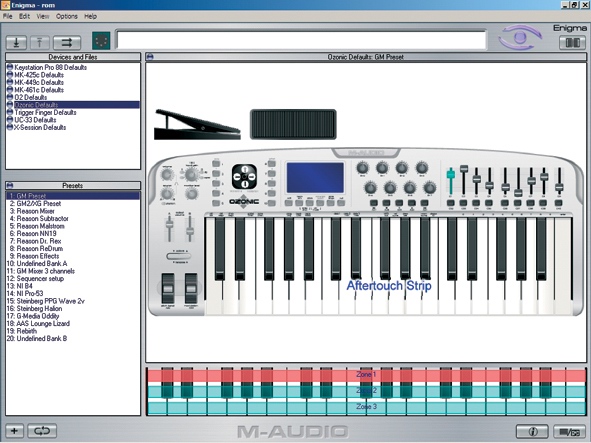Select preset 8: Reason ReDrum

36,249
